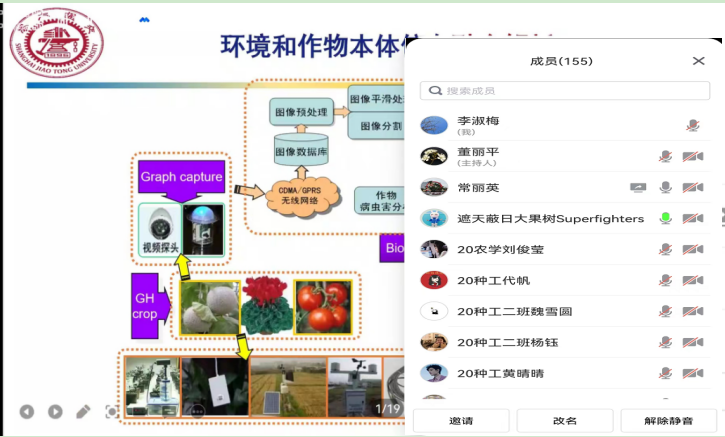Go to the previous slide

(27, 412)
